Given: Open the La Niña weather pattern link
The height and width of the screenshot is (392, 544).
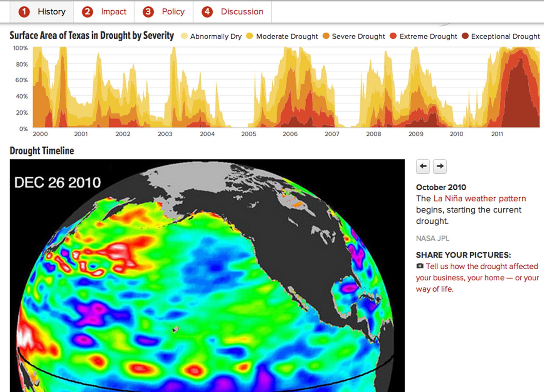Looking at the screenshot, I should pyautogui.click(x=479, y=198).
